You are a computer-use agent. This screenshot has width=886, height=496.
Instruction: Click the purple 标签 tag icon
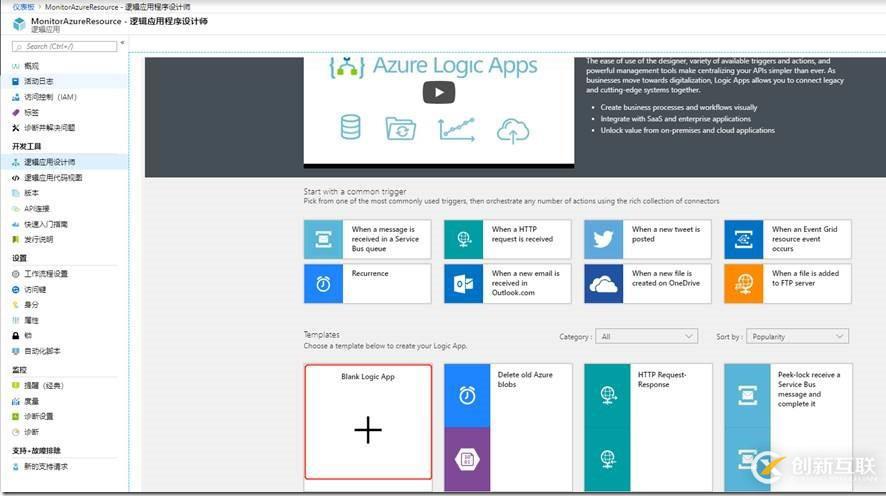pos(15,112)
